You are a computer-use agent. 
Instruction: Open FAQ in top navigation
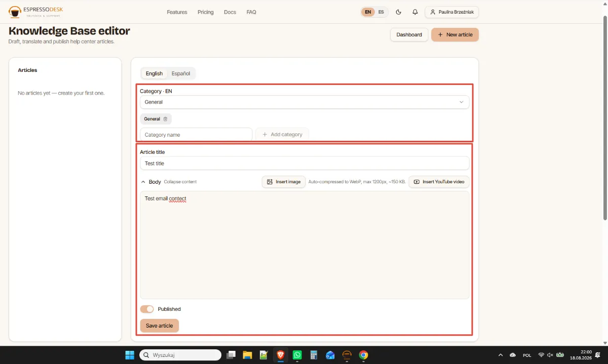point(251,12)
